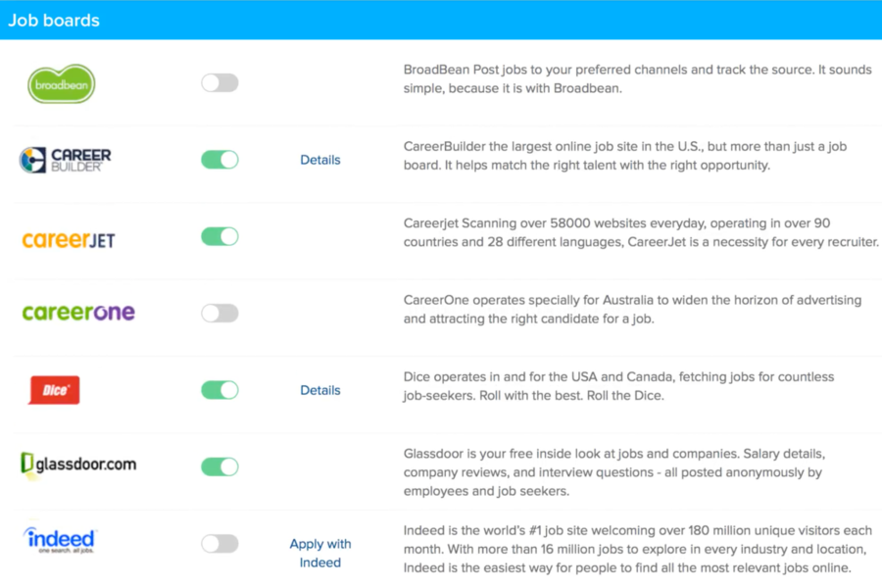
Task: Disable the CareerBuilder integration
Action: pos(220,159)
